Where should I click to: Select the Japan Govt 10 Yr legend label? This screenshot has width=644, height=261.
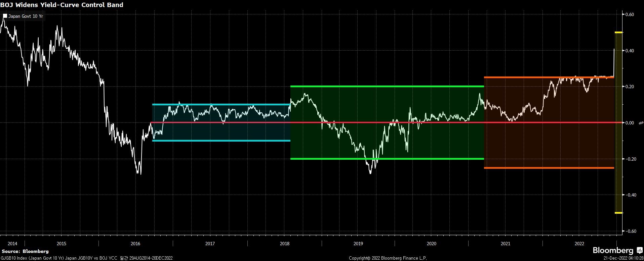tap(26, 16)
